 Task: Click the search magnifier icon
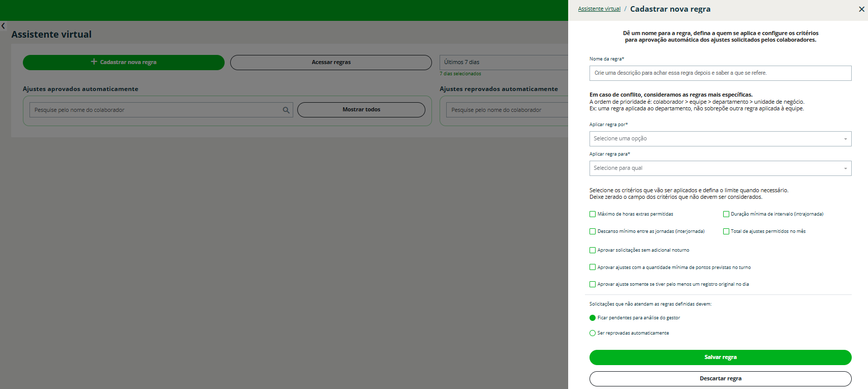(286, 110)
